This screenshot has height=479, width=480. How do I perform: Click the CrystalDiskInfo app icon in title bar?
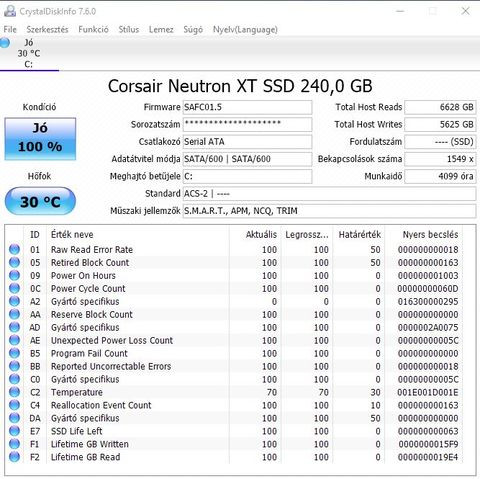click(x=10, y=11)
